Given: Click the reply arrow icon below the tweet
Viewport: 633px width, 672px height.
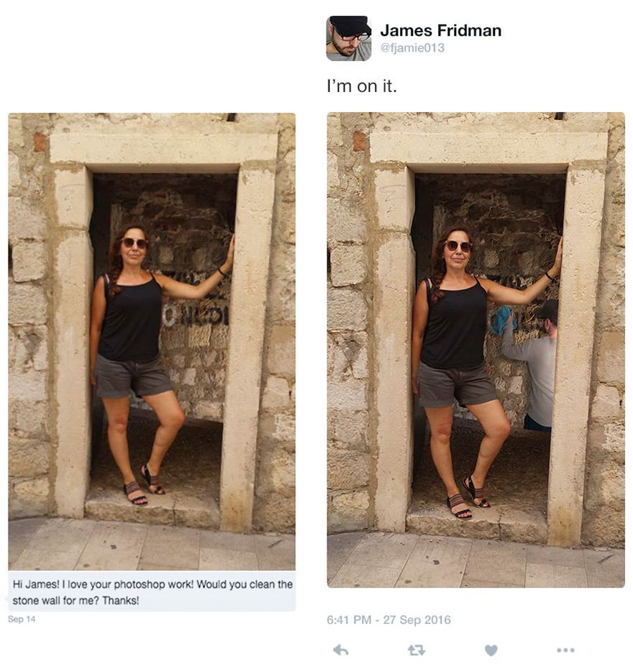Looking at the screenshot, I should (341, 650).
